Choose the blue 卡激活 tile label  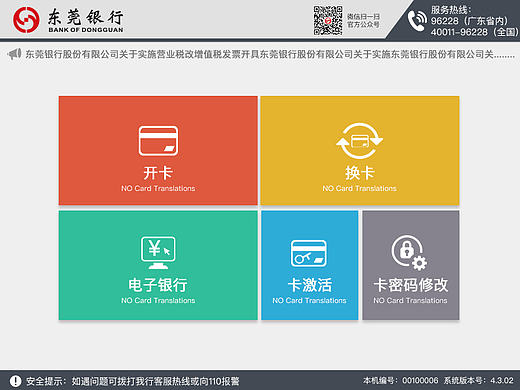310,285
